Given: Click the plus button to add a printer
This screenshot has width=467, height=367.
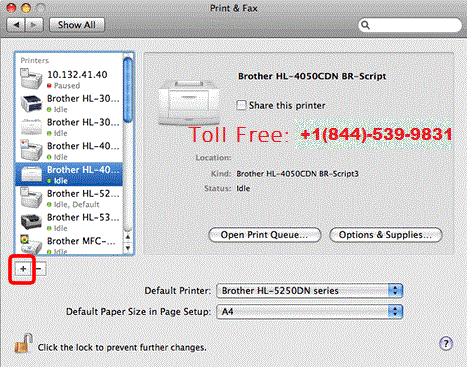Looking at the screenshot, I should point(23,269).
